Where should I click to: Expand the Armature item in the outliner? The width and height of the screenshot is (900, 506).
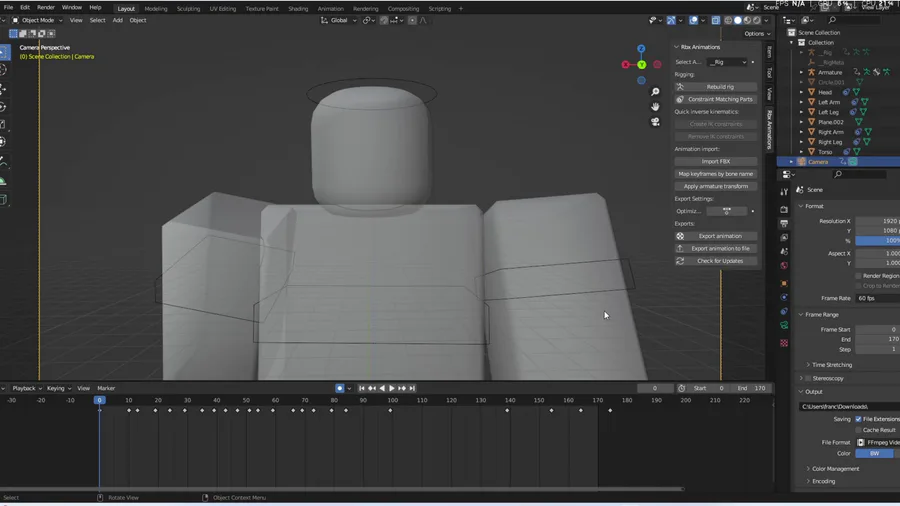click(x=802, y=72)
